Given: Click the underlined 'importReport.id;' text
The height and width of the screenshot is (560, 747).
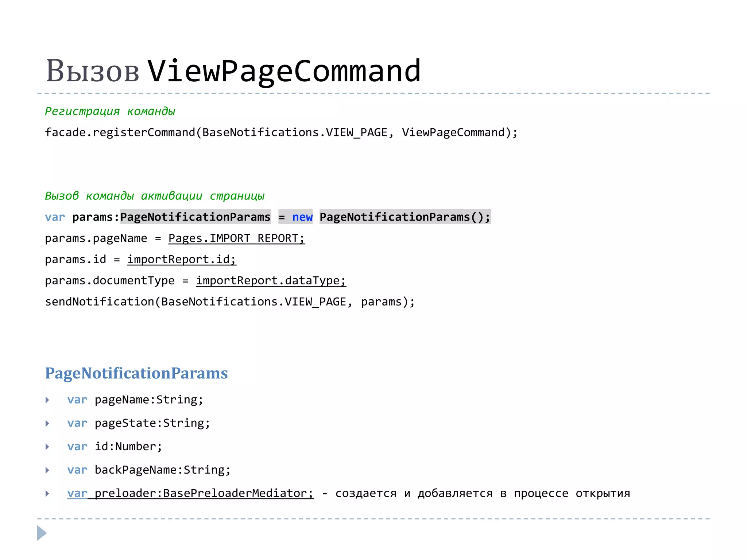Looking at the screenshot, I should point(182,260).
